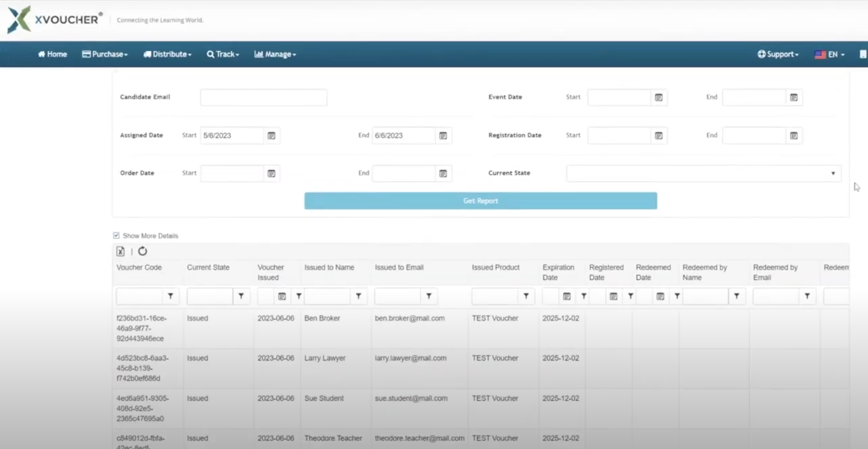Select the Ben Broker name cell
The width and height of the screenshot is (868, 449).
[x=322, y=319]
